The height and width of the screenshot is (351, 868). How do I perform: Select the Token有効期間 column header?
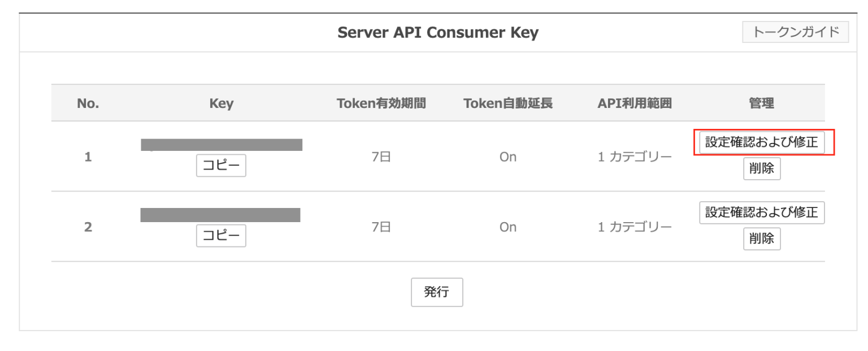tap(381, 103)
